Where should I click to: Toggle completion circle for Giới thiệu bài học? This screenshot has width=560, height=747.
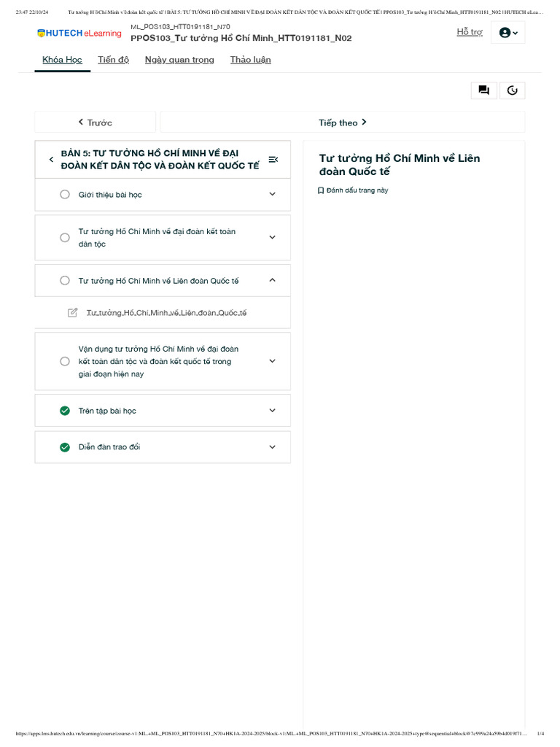coord(65,195)
